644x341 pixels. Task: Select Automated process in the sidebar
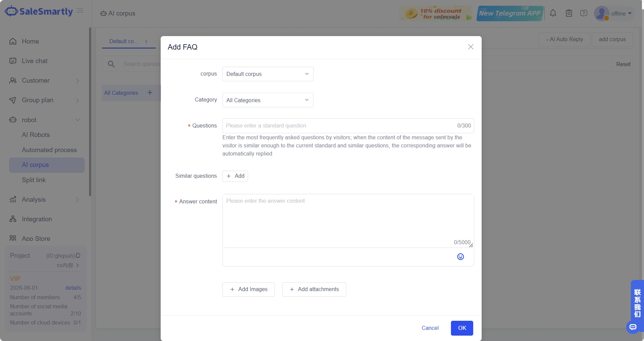pyautogui.click(x=49, y=150)
